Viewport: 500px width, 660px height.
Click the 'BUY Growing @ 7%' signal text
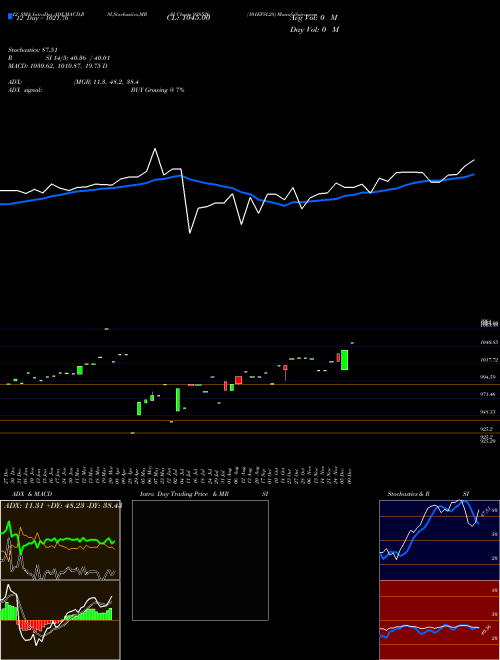[157, 90]
